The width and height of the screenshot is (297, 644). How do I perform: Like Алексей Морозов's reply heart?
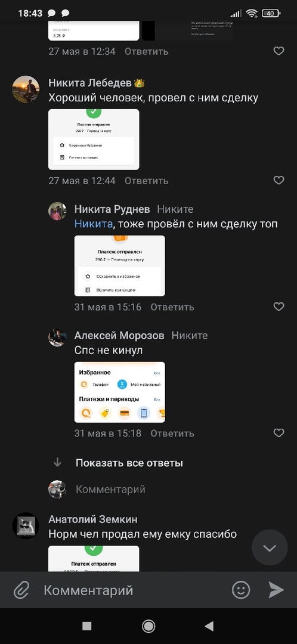(x=279, y=433)
